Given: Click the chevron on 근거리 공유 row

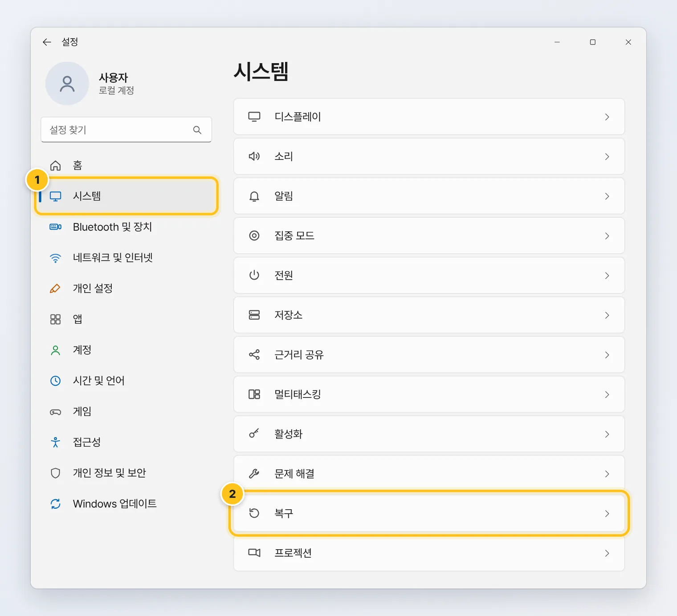Looking at the screenshot, I should (607, 355).
